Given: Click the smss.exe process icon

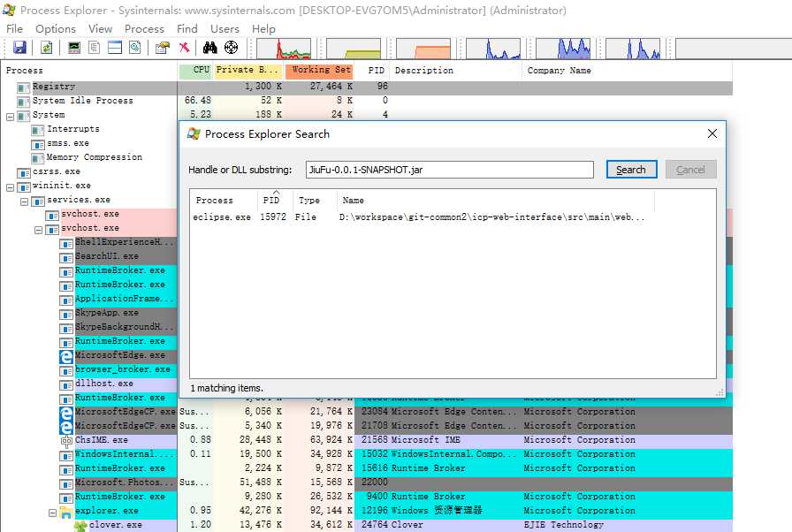Looking at the screenshot, I should tap(37, 144).
